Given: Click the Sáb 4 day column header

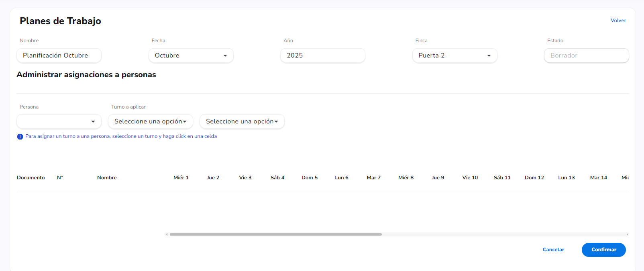Looking at the screenshot, I should 277,178.
